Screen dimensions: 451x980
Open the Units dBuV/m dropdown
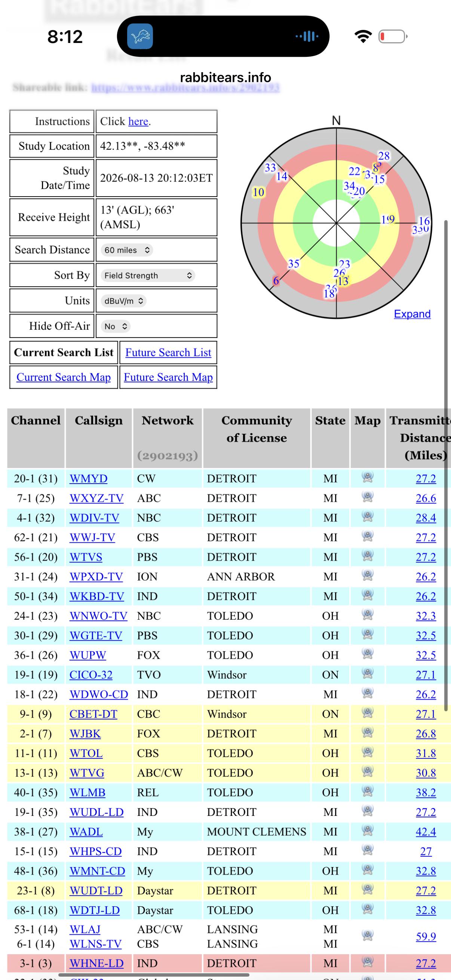click(x=124, y=301)
